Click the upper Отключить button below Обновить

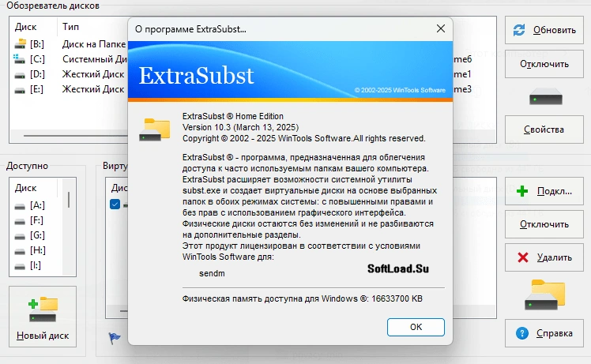[544, 64]
